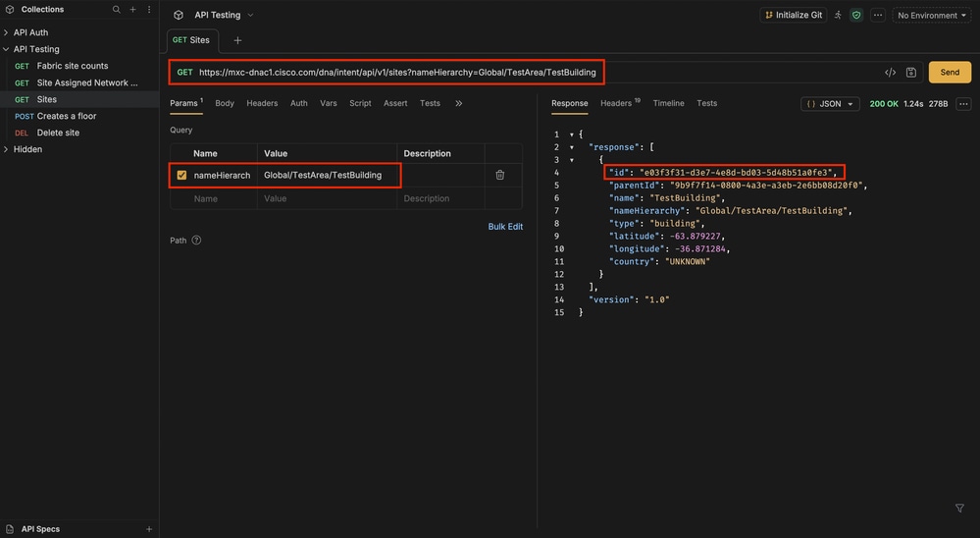Change response format from JSON dropdown

click(x=830, y=104)
